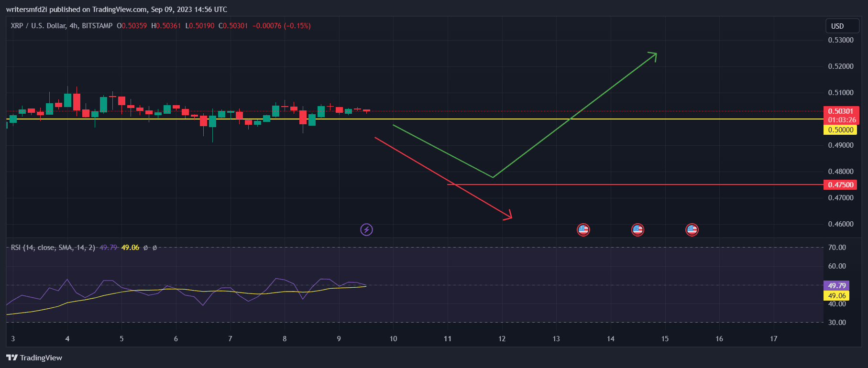
Task: Select the yellow horizontal line at 0.50000
Action: 670,119
